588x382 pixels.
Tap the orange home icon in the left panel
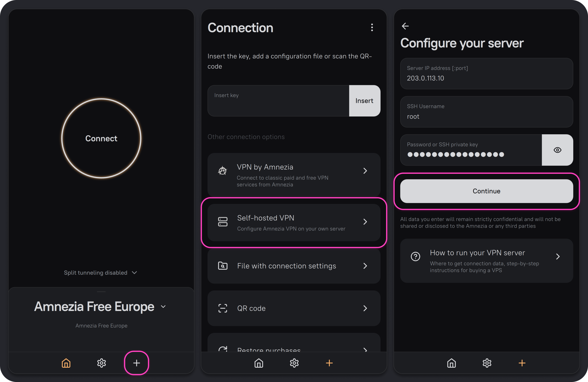(x=66, y=363)
